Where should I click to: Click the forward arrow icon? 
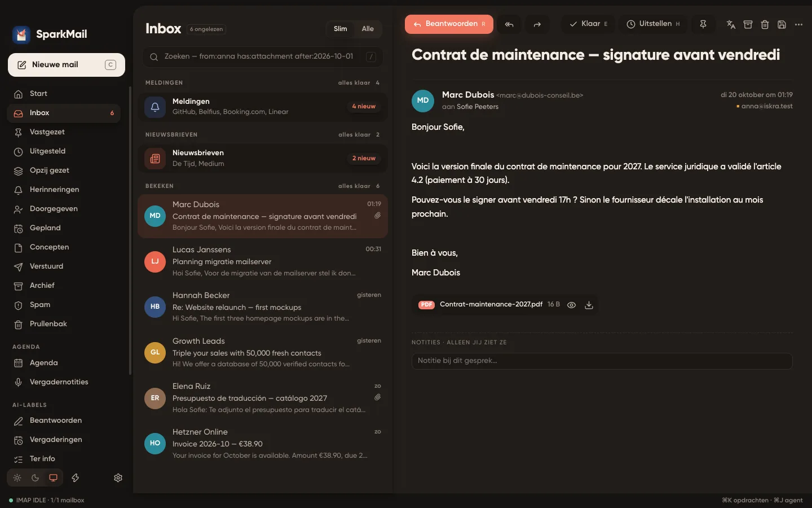coord(537,24)
